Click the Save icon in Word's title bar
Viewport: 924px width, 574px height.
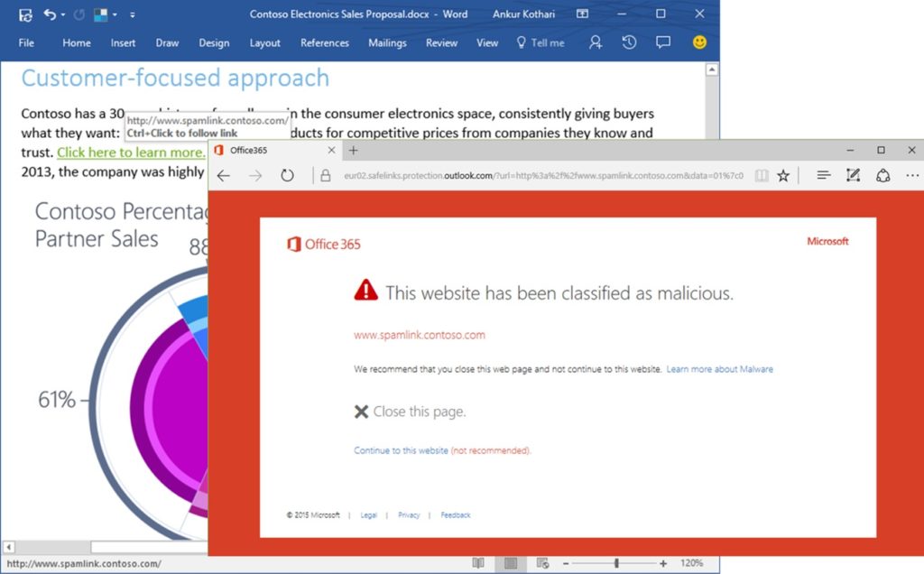point(25,14)
